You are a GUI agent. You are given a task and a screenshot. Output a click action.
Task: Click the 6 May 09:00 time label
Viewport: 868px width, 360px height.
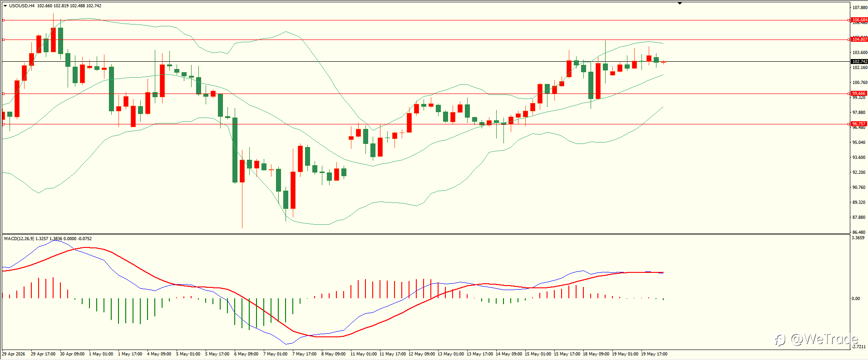(x=247, y=354)
